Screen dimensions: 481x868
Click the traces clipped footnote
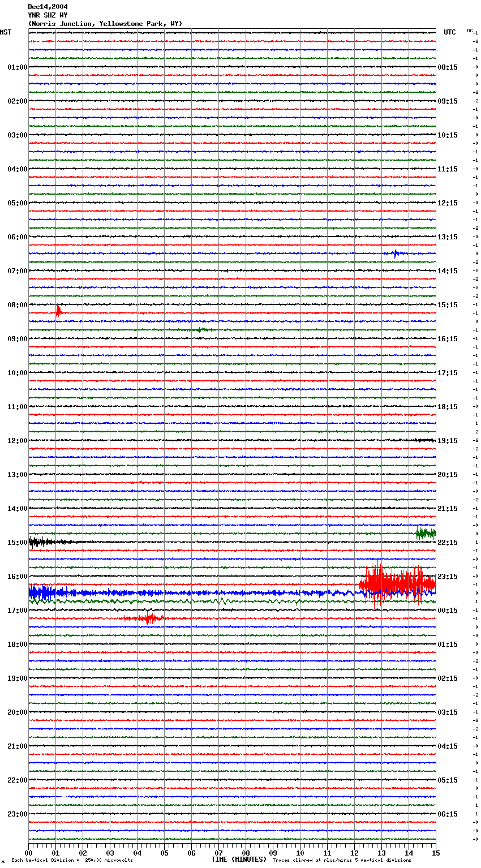click(x=342, y=860)
